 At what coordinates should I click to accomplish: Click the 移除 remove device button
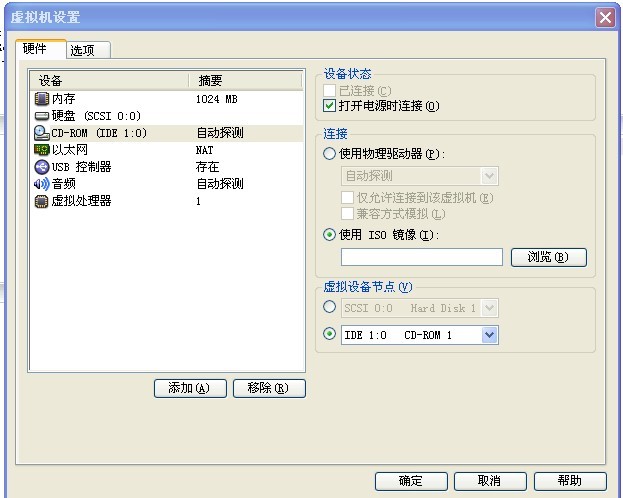268,388
